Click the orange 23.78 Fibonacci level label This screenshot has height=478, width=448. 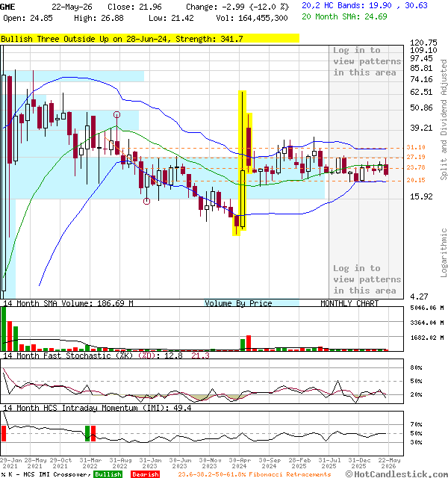click(x=416, y=167)
